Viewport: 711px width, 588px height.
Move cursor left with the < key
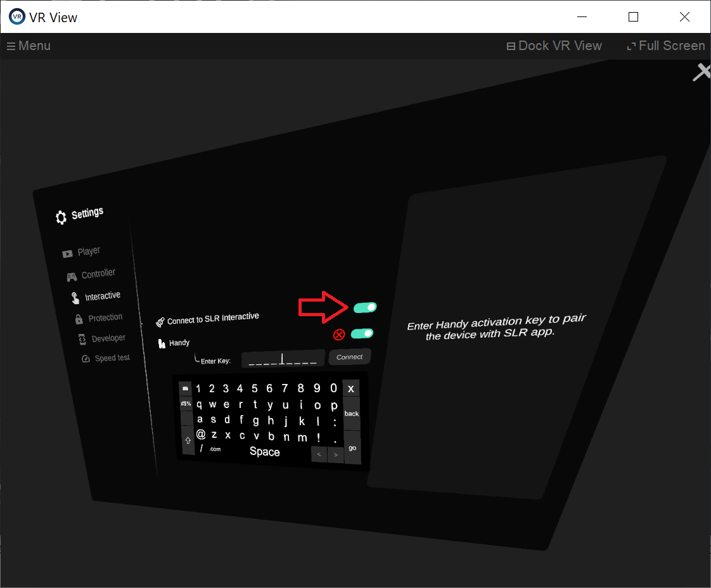(x=319, y=454)
